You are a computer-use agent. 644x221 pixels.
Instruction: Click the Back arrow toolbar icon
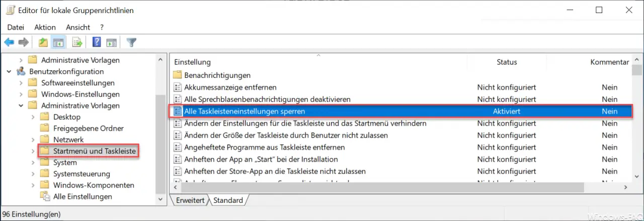click(x=9, y=42)
